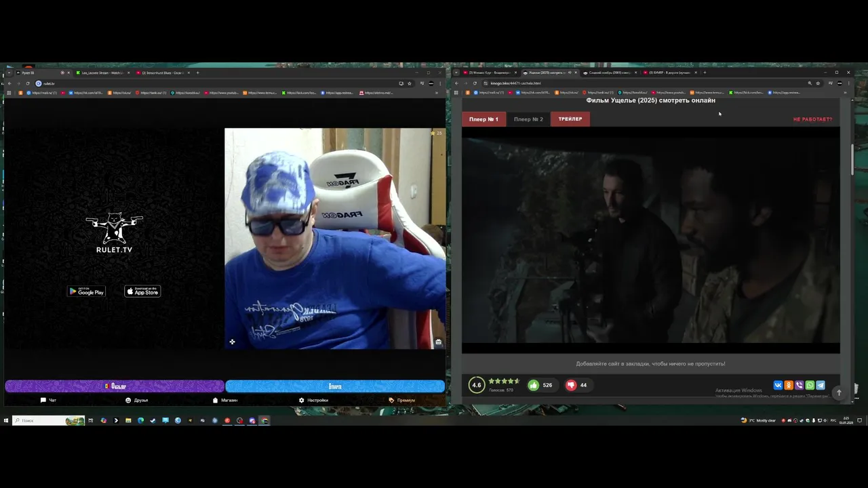868x488 pixels.
Task: Share via Viber icon
Action: point(799,385)
